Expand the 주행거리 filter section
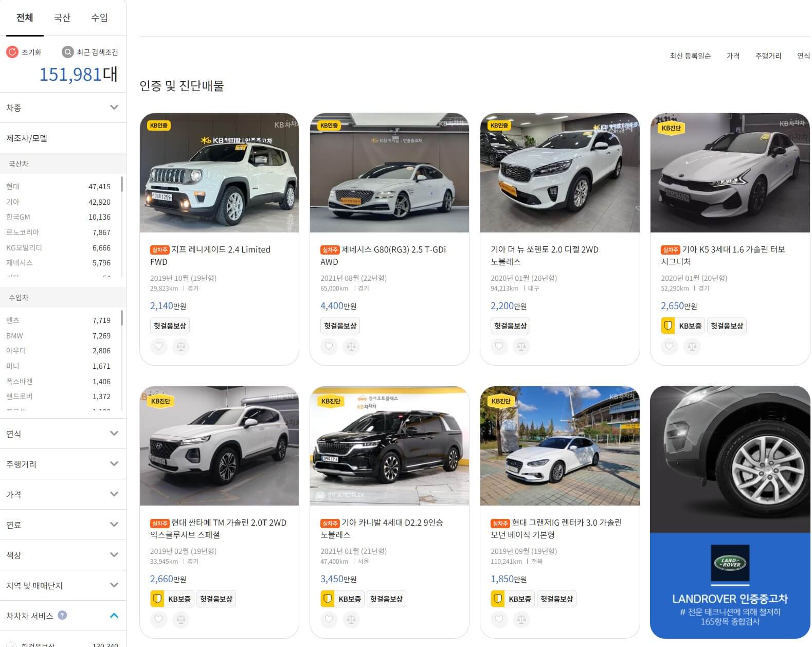812x647 pixels. pos(63,464)
